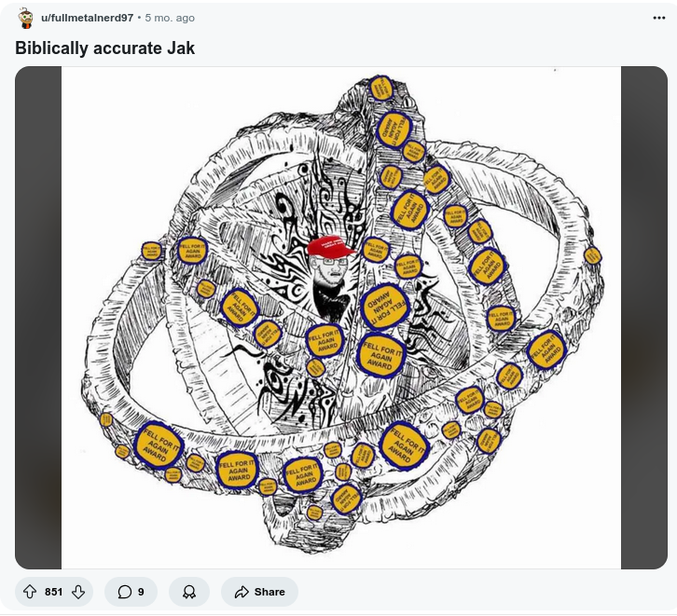Click the Share button label
The height and width of the screenshot is (616, 677).
(269, 592)
